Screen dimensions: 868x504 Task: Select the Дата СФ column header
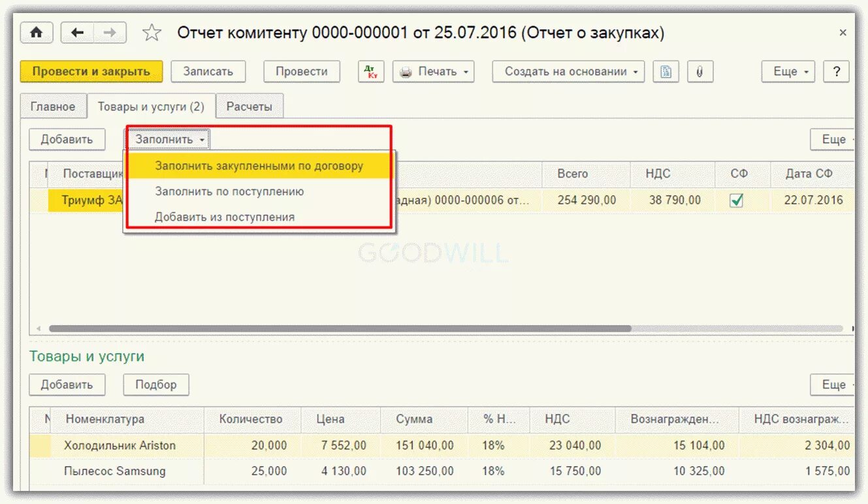click(x=812, y=174)
